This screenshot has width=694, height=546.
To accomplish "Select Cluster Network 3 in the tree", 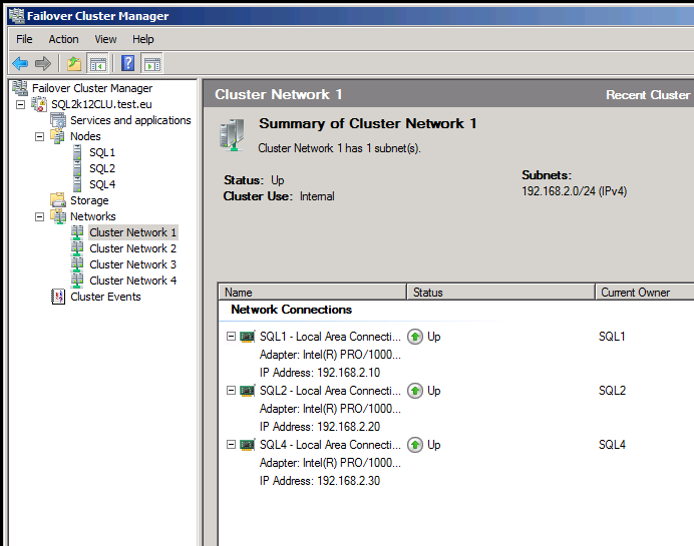I will point(133,264).
